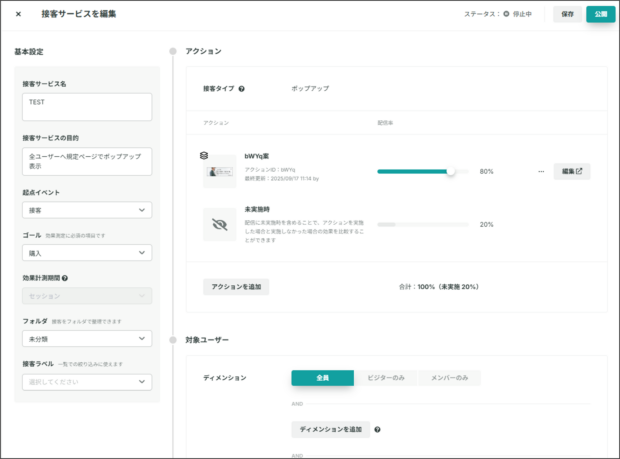620x459 pixels.
Task: Click help icon beside ディメンションを追加
Action: click(x=377, y=430)
